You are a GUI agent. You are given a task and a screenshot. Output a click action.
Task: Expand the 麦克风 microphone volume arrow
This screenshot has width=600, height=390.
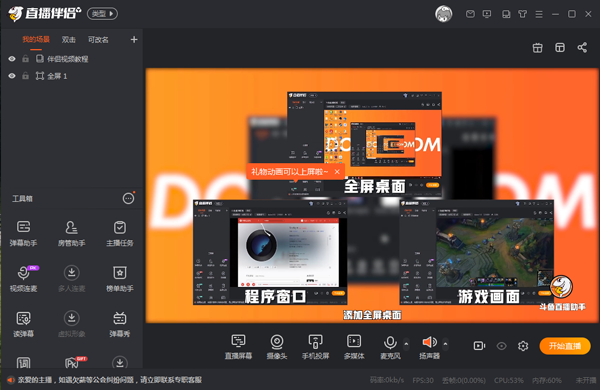[406, 344]
